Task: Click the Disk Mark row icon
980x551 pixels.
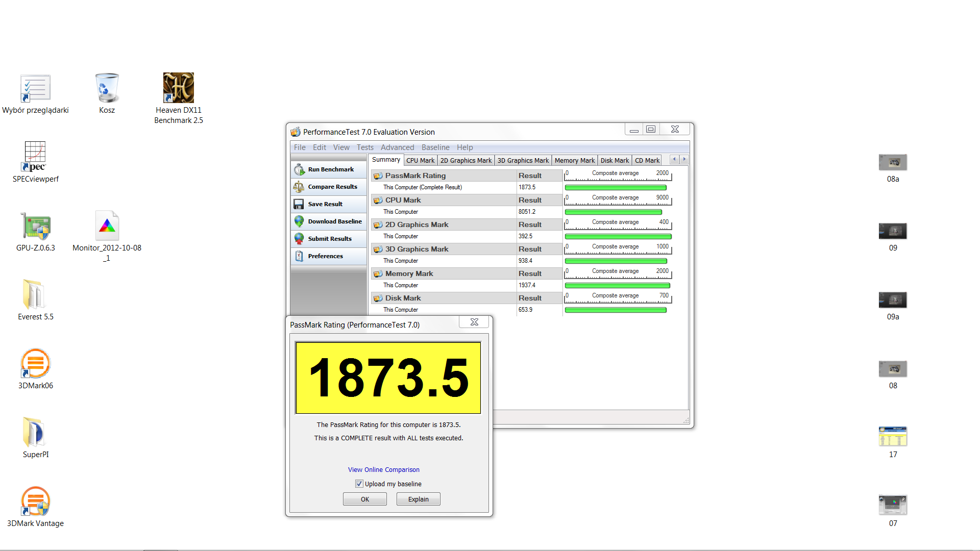Action: pos(378,298)
